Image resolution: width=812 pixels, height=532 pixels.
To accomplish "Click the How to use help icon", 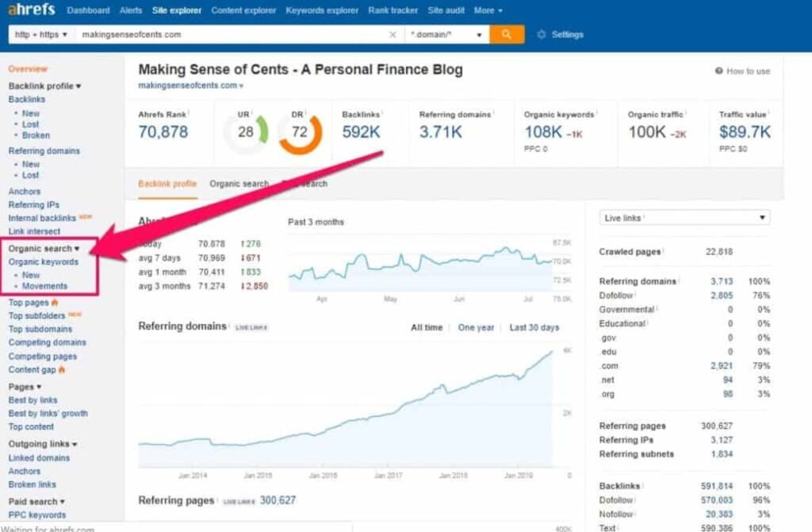I will (718, 71).
